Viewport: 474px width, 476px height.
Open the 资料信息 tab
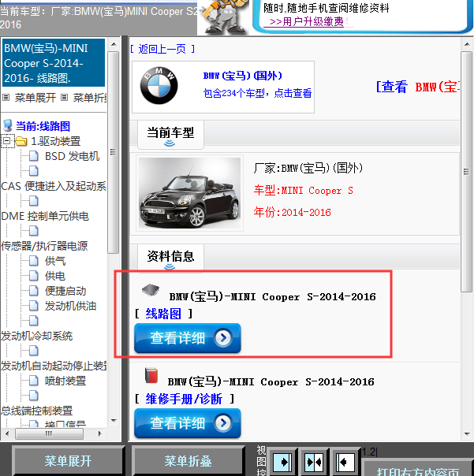[170, 258]
